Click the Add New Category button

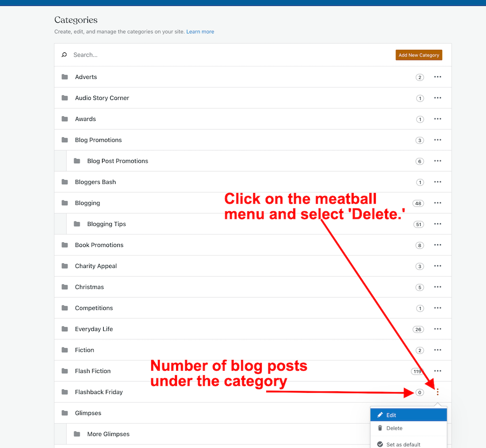click(418, 55)
